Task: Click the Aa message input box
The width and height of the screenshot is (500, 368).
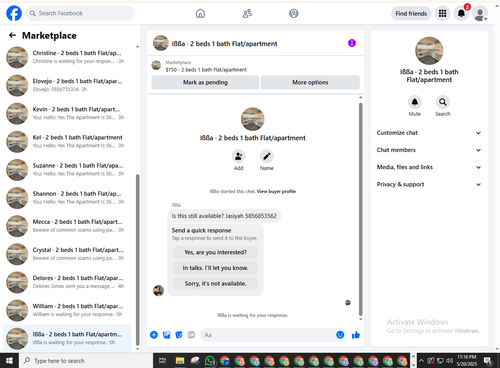Action: coord(267,335)
